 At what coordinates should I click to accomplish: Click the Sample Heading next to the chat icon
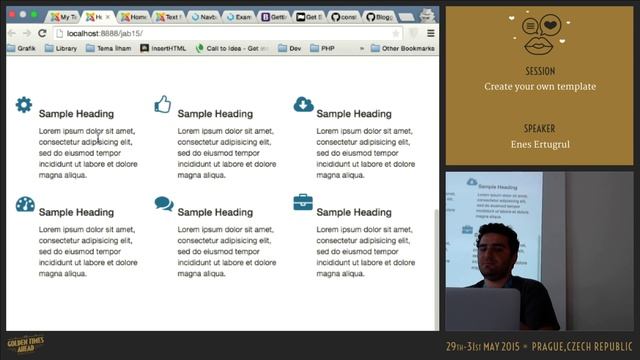215,212
